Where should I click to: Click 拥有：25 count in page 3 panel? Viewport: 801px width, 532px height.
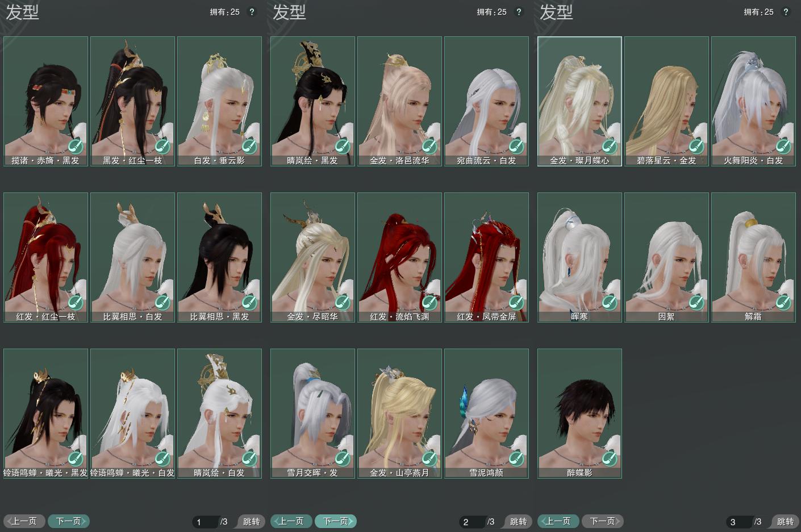coord(759,12)
